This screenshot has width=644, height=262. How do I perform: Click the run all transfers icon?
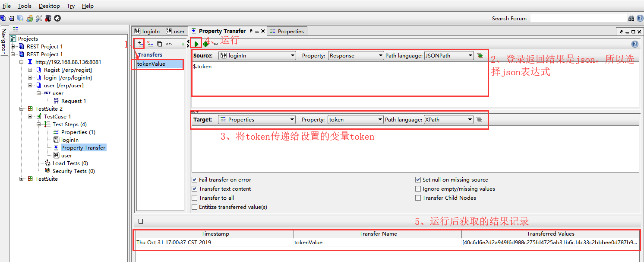[x=206, y=44]
